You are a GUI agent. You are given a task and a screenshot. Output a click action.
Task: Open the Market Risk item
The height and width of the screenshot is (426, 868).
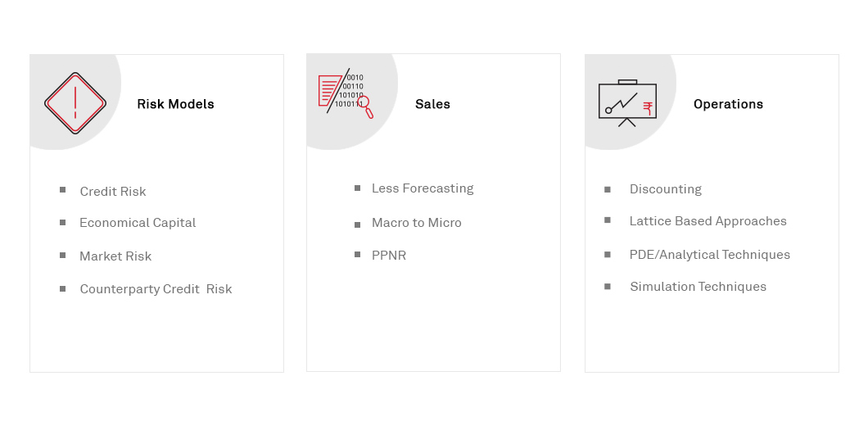click(115, 256)
